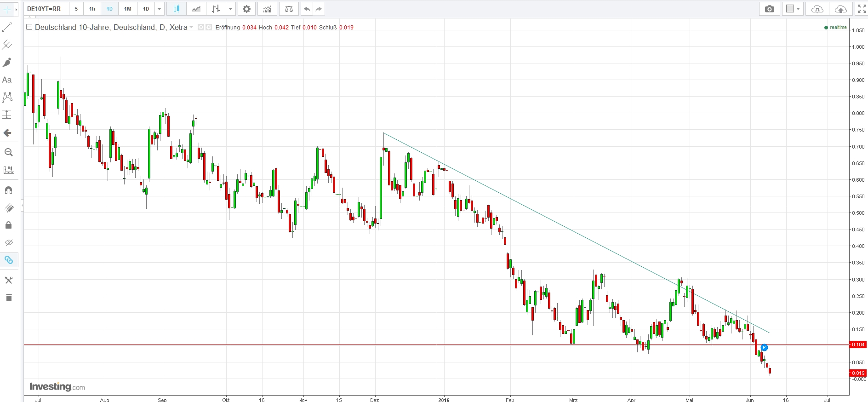The image size is (868, 402).
Task: Click the Investing.com logo link
Action: 57,387
